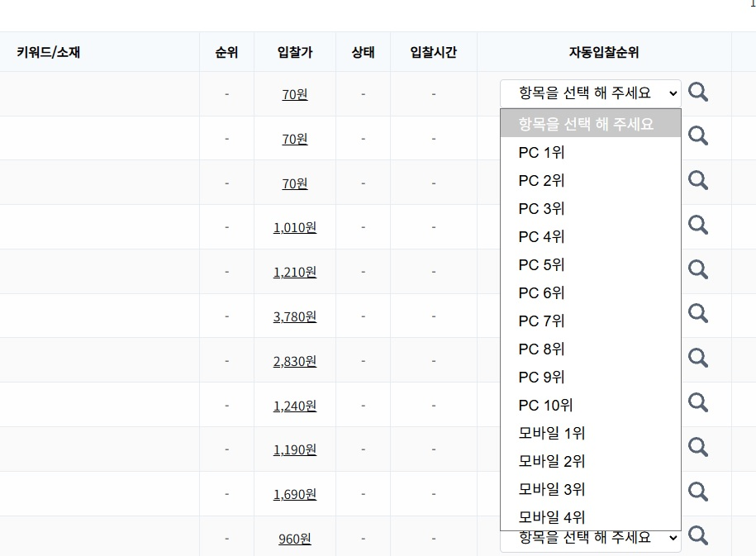This screenshot has height=556, width=756.
Task: Click the magnifier icon in the top 70원 row
Action: [698, 92]
